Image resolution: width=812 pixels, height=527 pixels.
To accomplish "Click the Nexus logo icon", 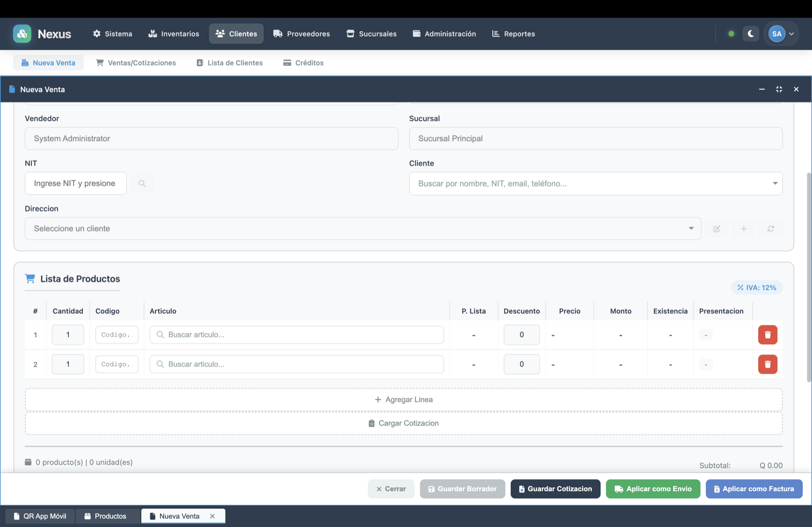I will [x=22, y=34].
